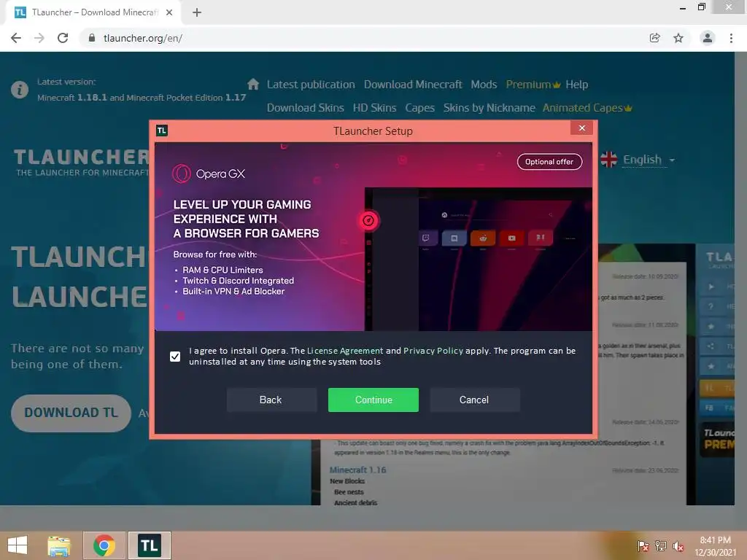Close the TLauncher browser tab
The height and width of the screenshot is (560, 747).
(169, 13)
